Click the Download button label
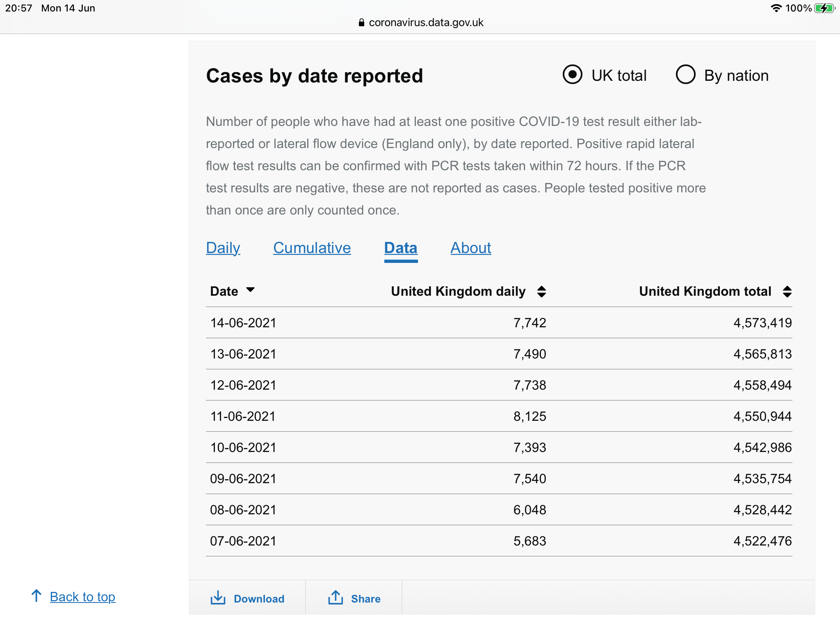The width and height of the screenshot is (840, 630). [x=259, y=599]
